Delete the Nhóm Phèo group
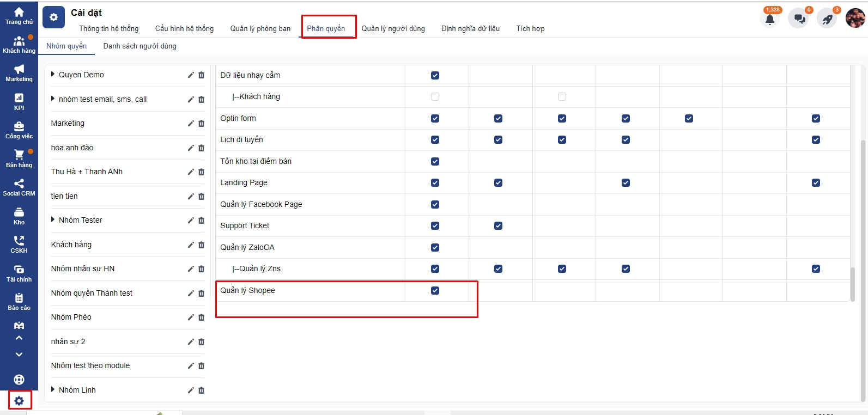 click(x=201, y=318)
